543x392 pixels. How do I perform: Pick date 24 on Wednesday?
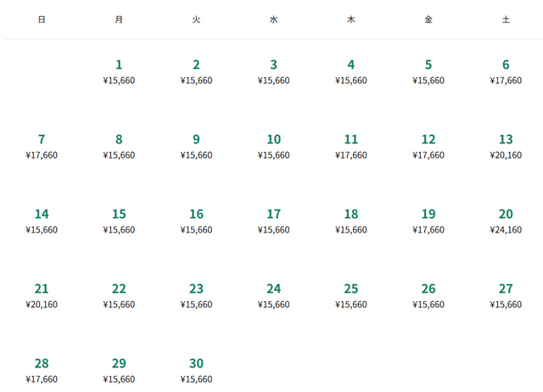point(273,295)
